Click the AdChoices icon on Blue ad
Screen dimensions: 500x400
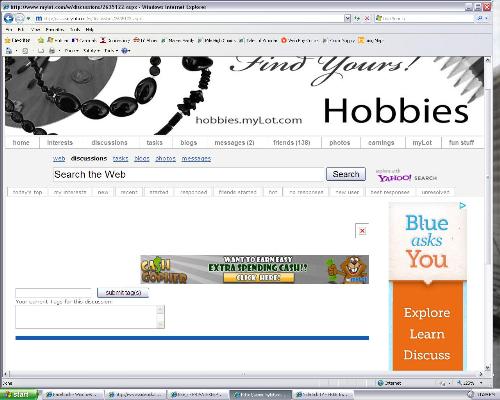pos(462,206)
